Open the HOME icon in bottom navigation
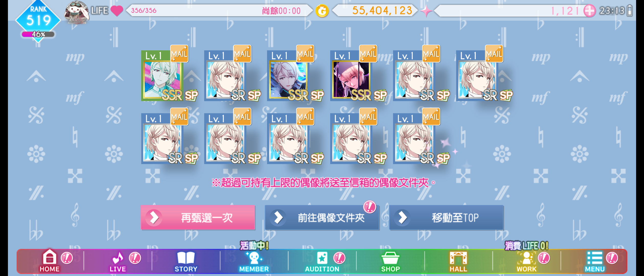This screenshot has width=644, height=276. point(50,261)
